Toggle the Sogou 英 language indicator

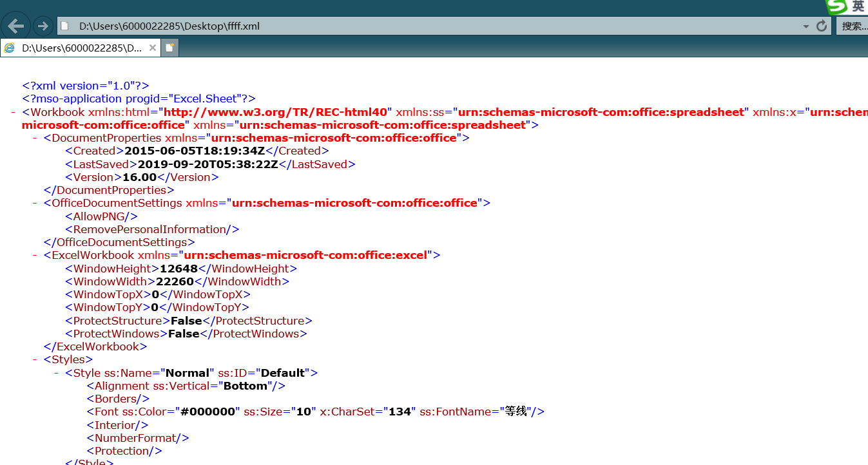coord(858,6)
